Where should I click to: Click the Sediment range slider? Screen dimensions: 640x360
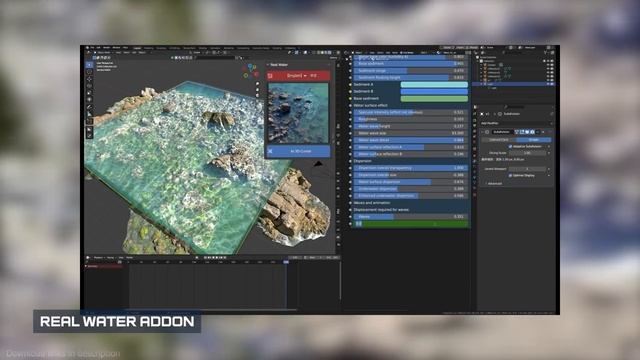410,71
